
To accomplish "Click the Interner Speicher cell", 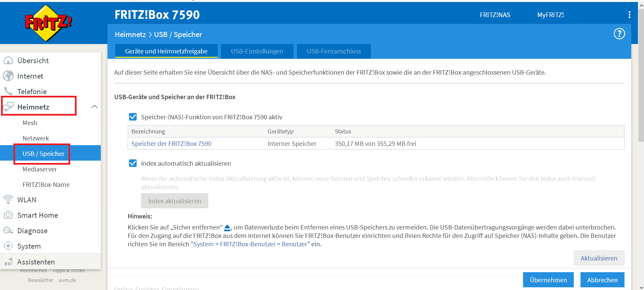I will click(292, 143).
